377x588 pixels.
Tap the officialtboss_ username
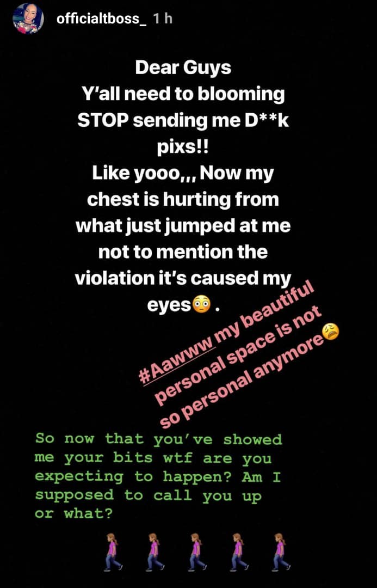pos(102,19)
